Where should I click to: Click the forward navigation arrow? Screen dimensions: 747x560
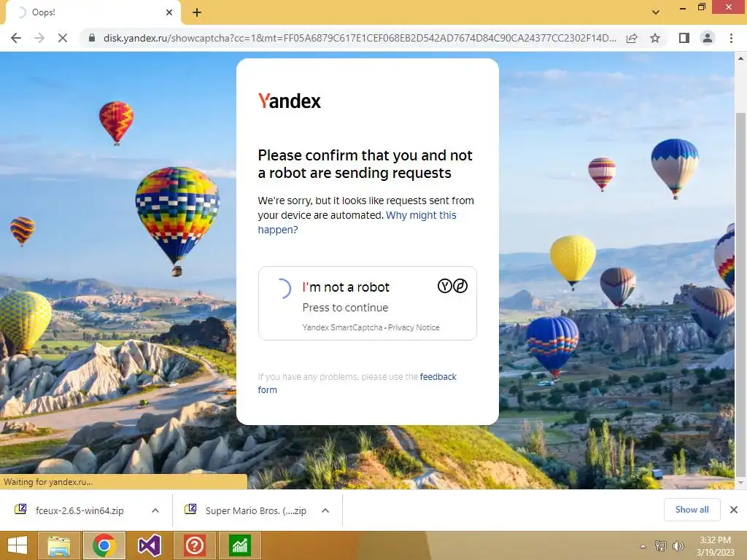pyautogui.click(x=39, y=38)
